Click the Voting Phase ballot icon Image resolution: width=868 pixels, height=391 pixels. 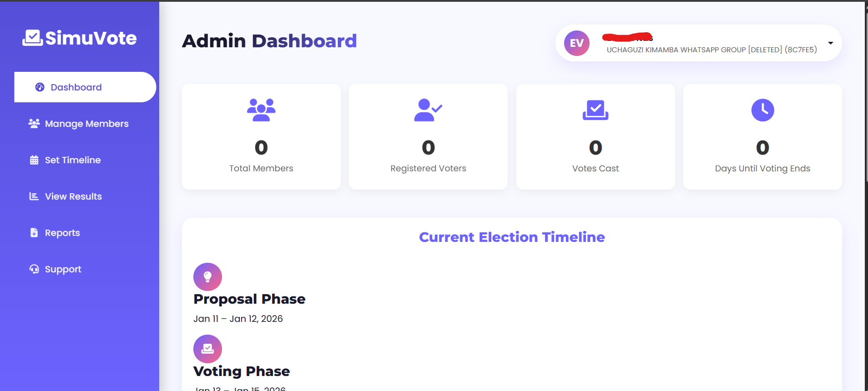[x=207, y=349]
